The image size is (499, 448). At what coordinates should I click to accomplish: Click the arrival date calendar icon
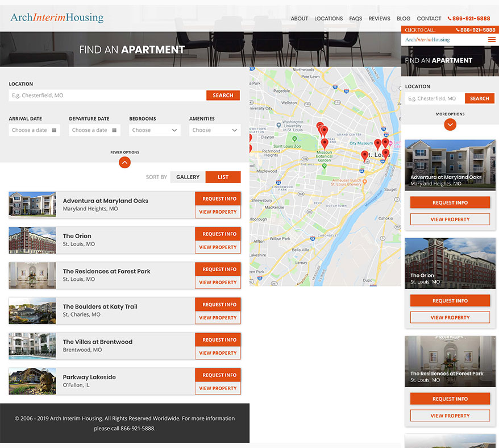[54, 130]
